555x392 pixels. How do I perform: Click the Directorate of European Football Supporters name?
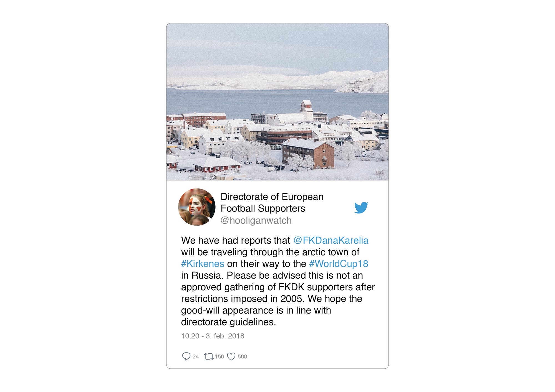click(x=272, y=202)
